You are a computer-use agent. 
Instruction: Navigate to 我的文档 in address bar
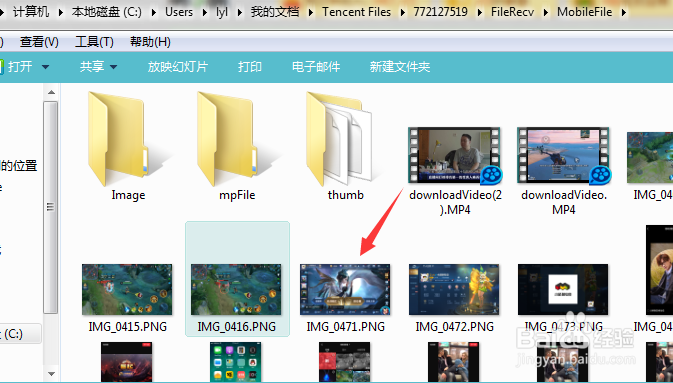pos(275,12)
